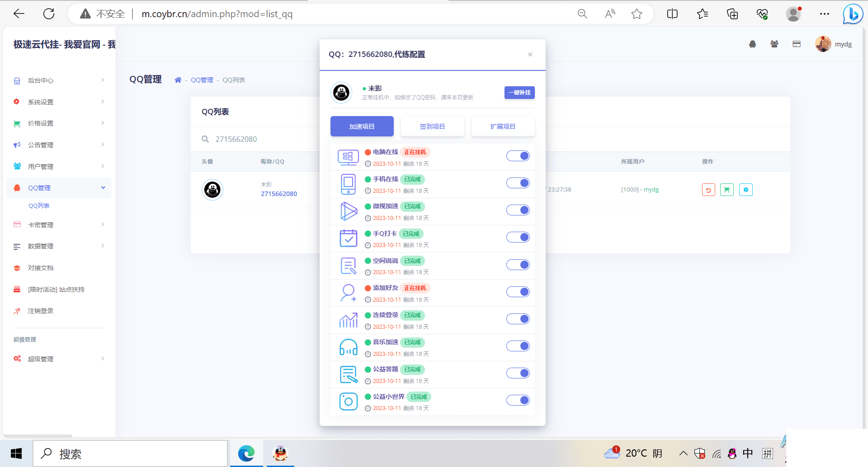The height and width of the screenshot is (467, 868).
Task: Open the QQ列表 submenu item
Action: [x=39, y=205]
